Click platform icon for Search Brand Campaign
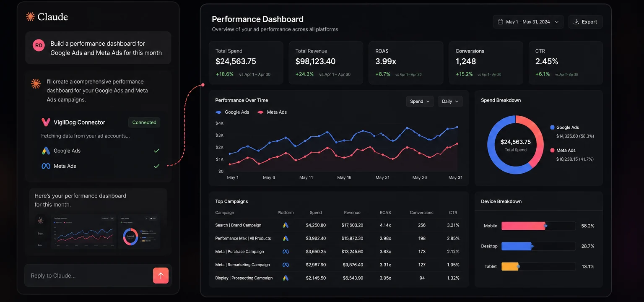This screenshot has height=302, width=644. (x=286, y=225)
